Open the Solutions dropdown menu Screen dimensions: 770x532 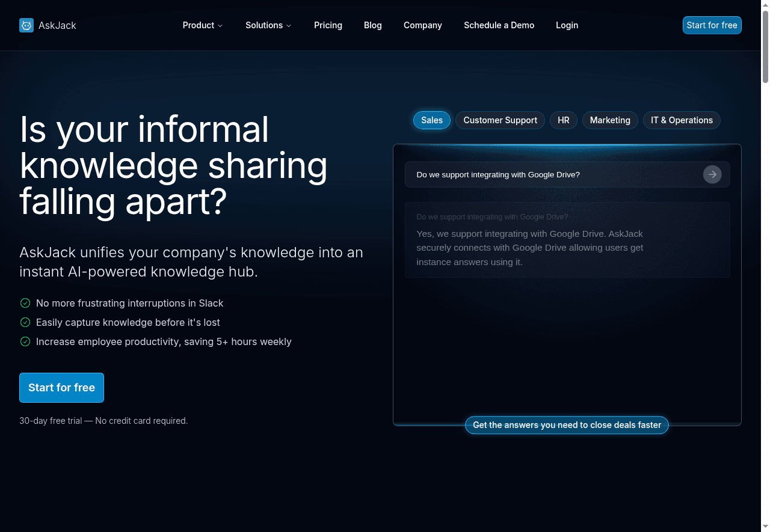pyautogui.click(x=268, y=25)
